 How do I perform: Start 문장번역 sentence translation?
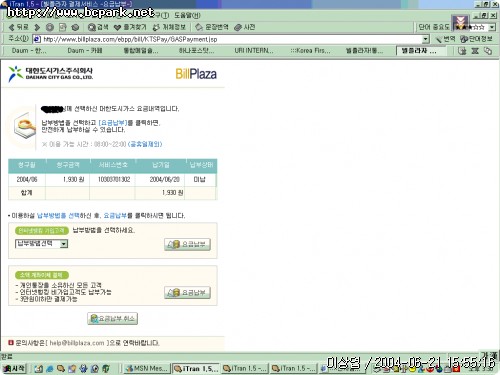click(x=212, y=27)
